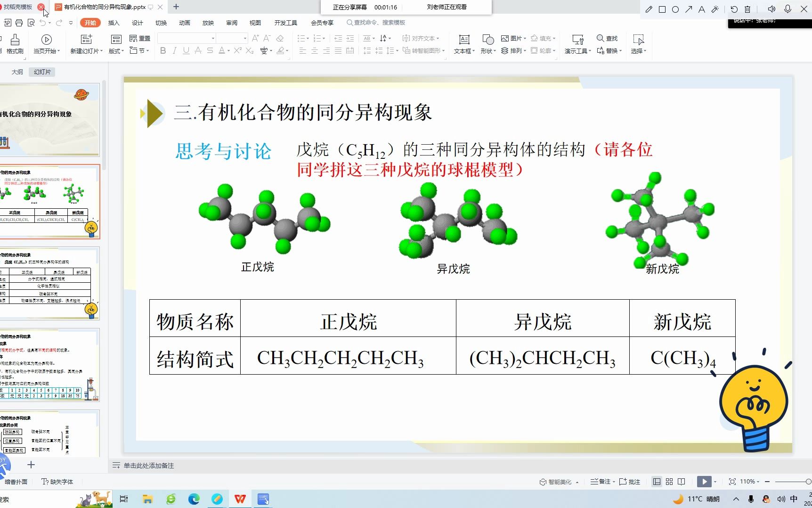Viewport: 812px width, 508px height.
Task: Select the title slide thumbnail
Action: [x=49, y=120]
